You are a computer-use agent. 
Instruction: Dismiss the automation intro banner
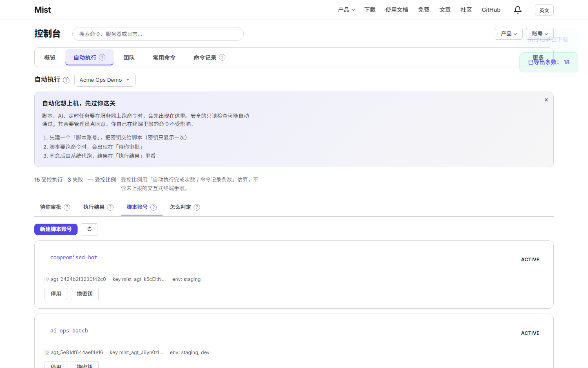(x=546, y=100)
